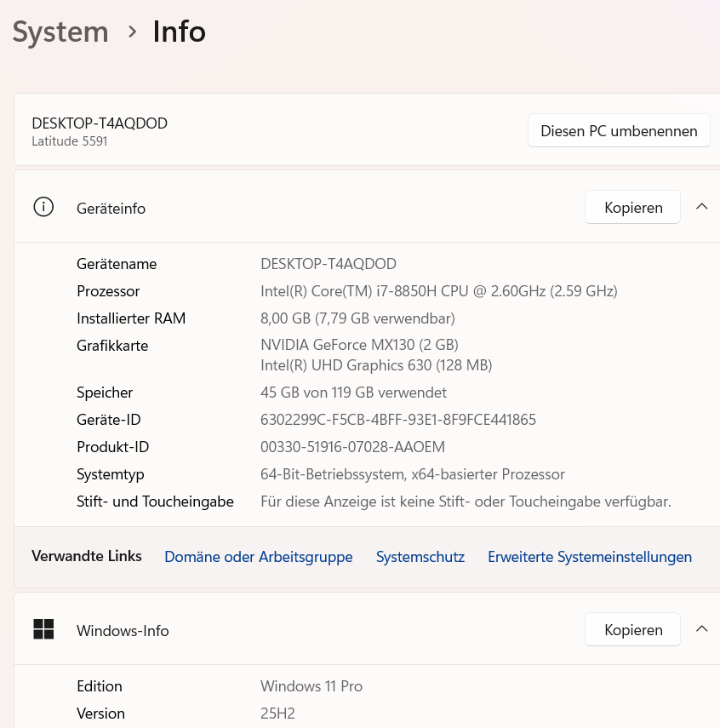Click the Windows logo icon beside Windows-Info

pyautogui.click(x=43, y=629)
